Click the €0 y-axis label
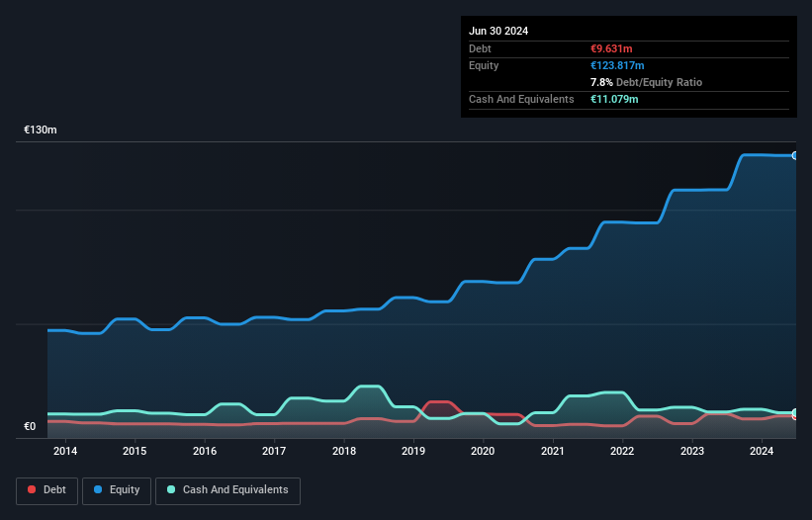Viewport: 812px width, 520px height. pos(30,426)
